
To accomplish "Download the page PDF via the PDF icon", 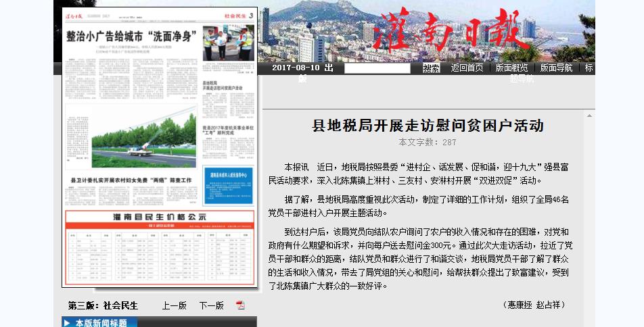I will (240, 305).
